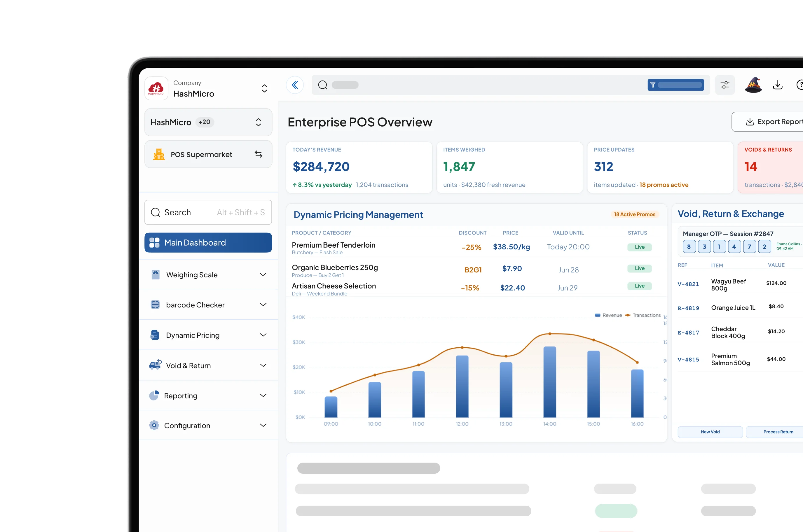Click the $38.50/kg price value
The image size is (803, 532).
pos(511,247)
